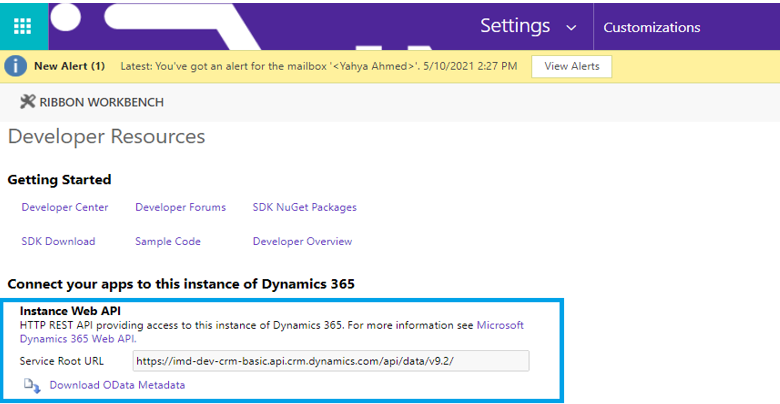Image resolution: width=780 pixels, height=404 pixels.
Task: Click the Download OData Metadata icon
Action: (32, 385)
